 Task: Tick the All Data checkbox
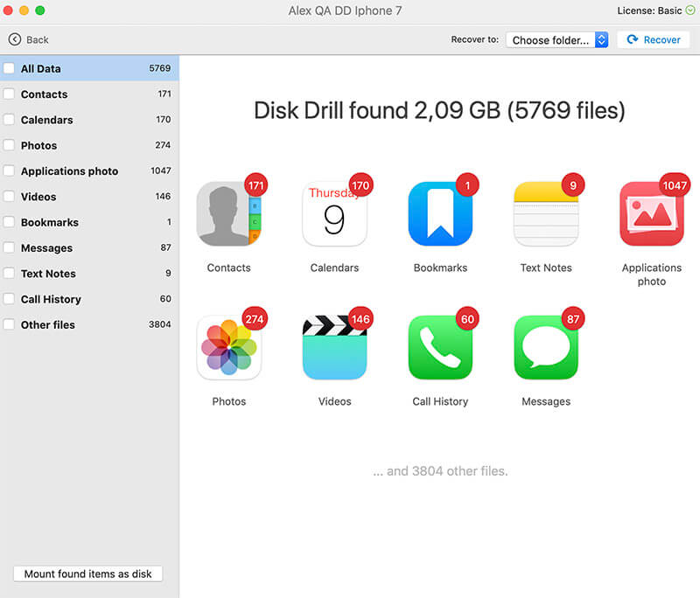[x=9, y=68]
